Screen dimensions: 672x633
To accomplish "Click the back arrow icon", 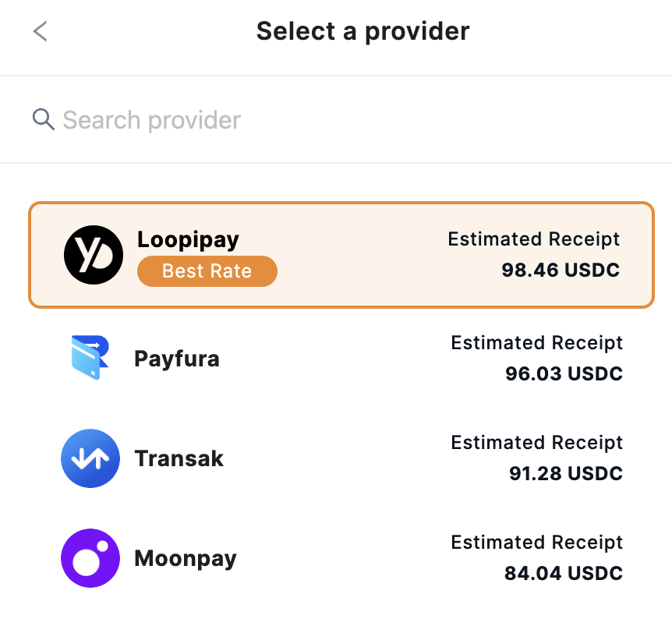I will tap(41, 32).
